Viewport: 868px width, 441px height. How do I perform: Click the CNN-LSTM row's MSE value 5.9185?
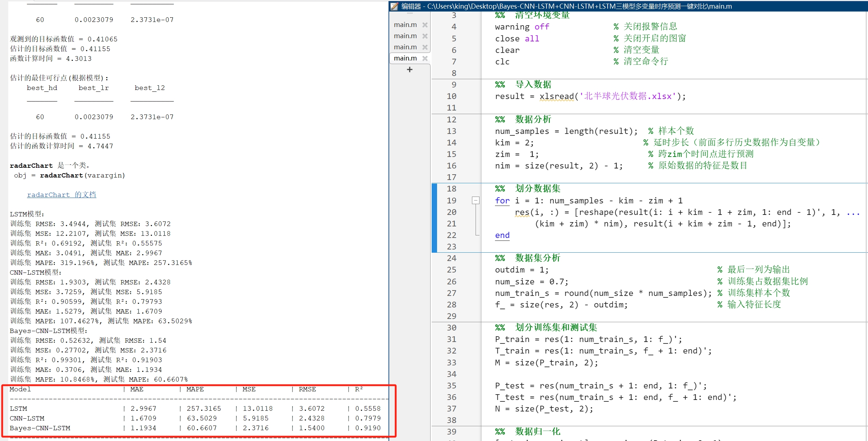tap(256, 418)
